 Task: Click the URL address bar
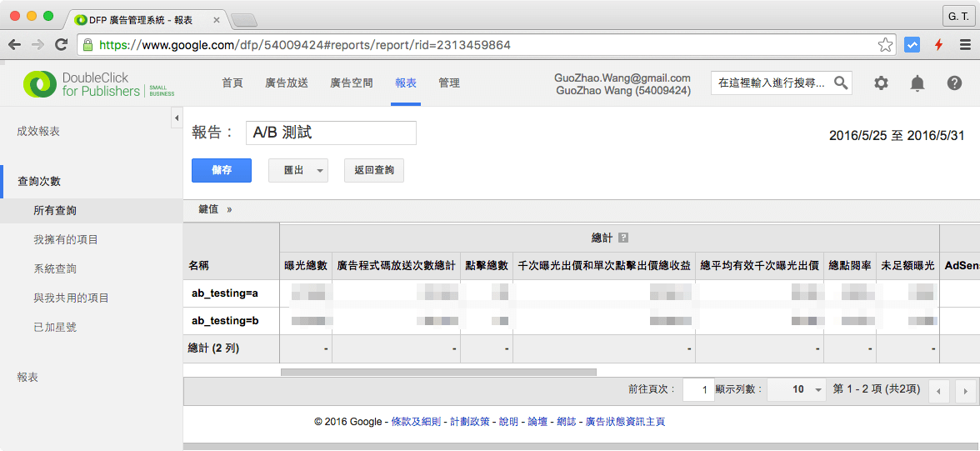tap(488, 45)
